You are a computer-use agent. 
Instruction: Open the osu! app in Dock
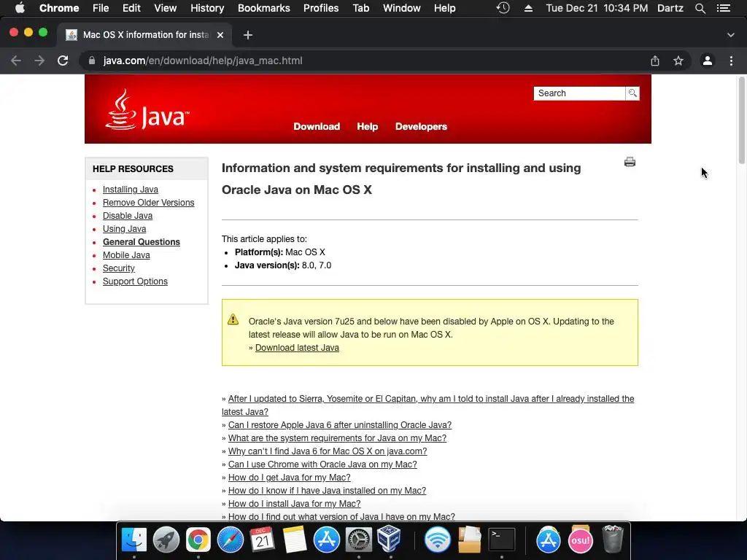581,540
